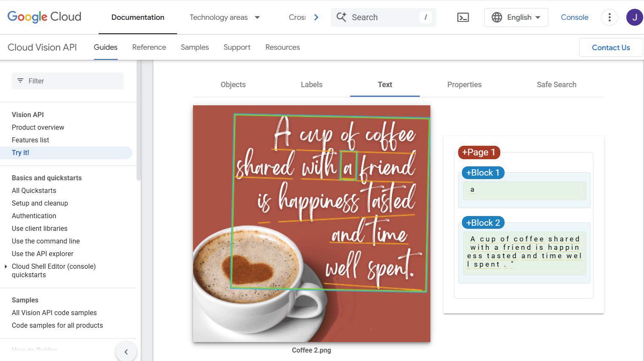Screen dimensions: 644x361
Task: Switch to the Objects tab
Action: [233, 85]
